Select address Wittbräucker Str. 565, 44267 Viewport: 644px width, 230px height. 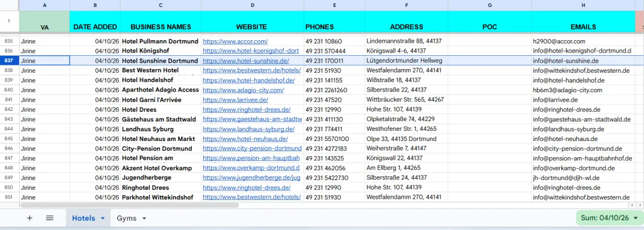tap(406, 100)
